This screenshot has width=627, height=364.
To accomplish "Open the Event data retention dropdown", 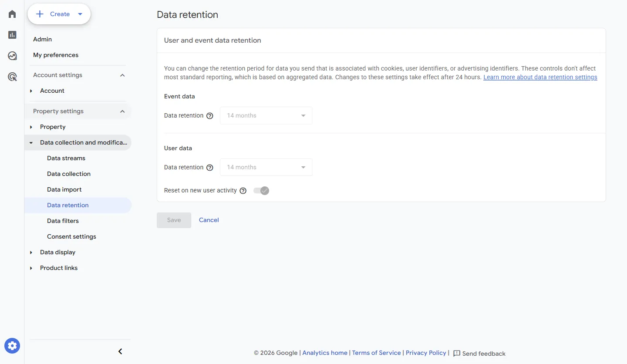I will (x=266, y=115).
